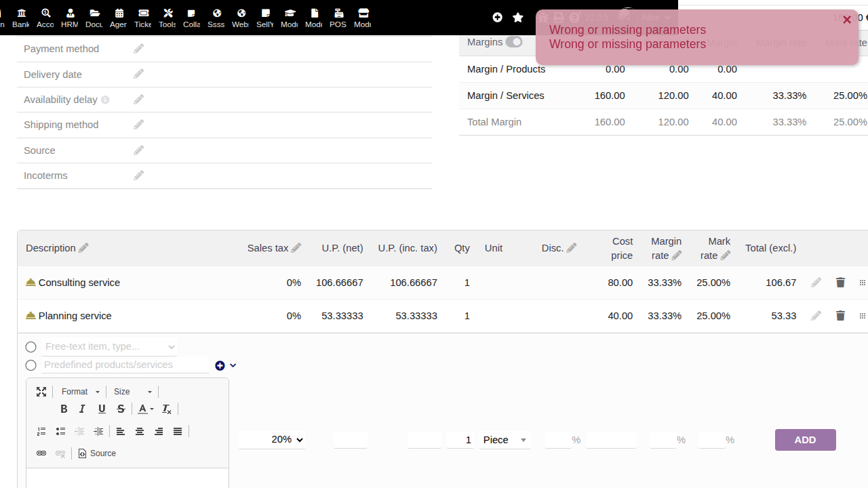The width and height of the screenshot is (868, 488).
Task: Open the quick-add plus icon in top bar
Action: pos(497,18)
